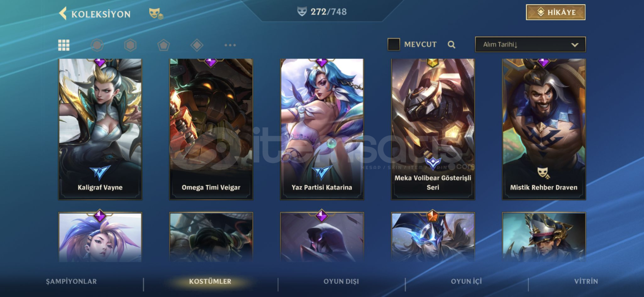Expand sort options with chevron arrow
The width and height of the screenshot is (644, 297).
tap(575, 45)
